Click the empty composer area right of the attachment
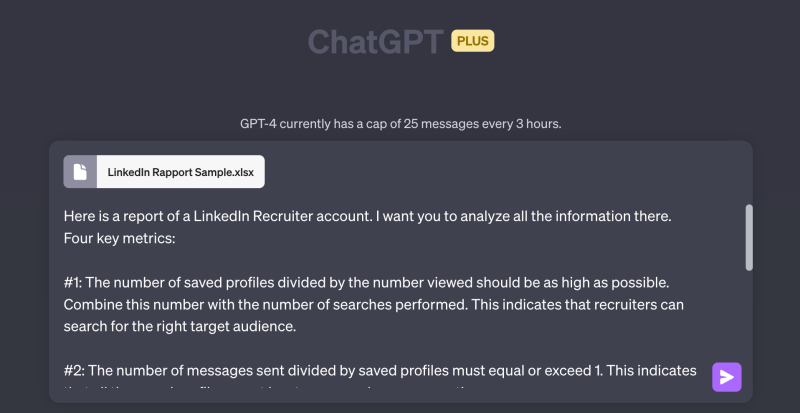The width and height of the screenshot is (800, 413). point(503,172)
